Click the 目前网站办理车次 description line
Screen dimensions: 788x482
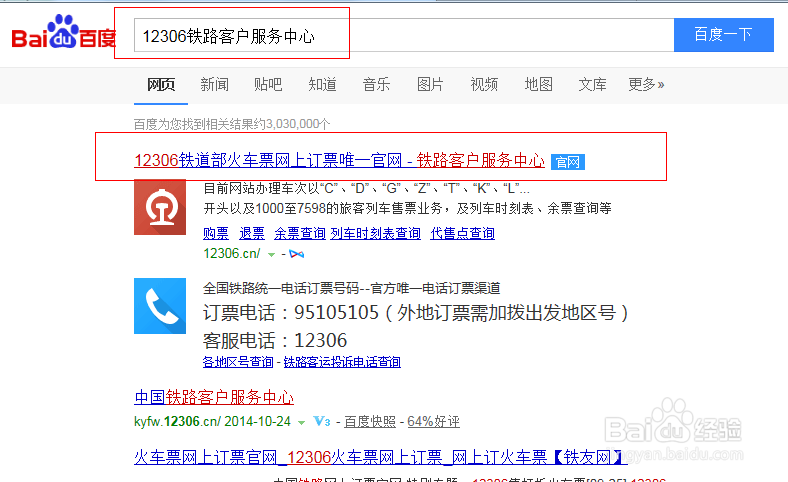click(x=366, y=188)
